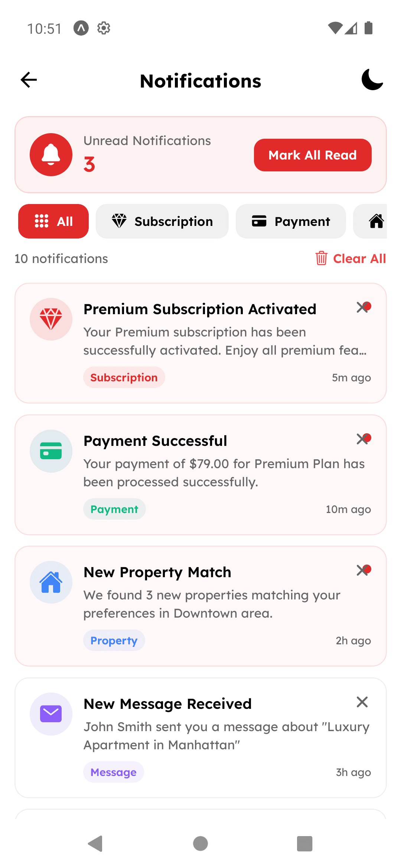Tap the back arrow to return
The height and width of the screenshot is (868, 401).
click(28, 80)
